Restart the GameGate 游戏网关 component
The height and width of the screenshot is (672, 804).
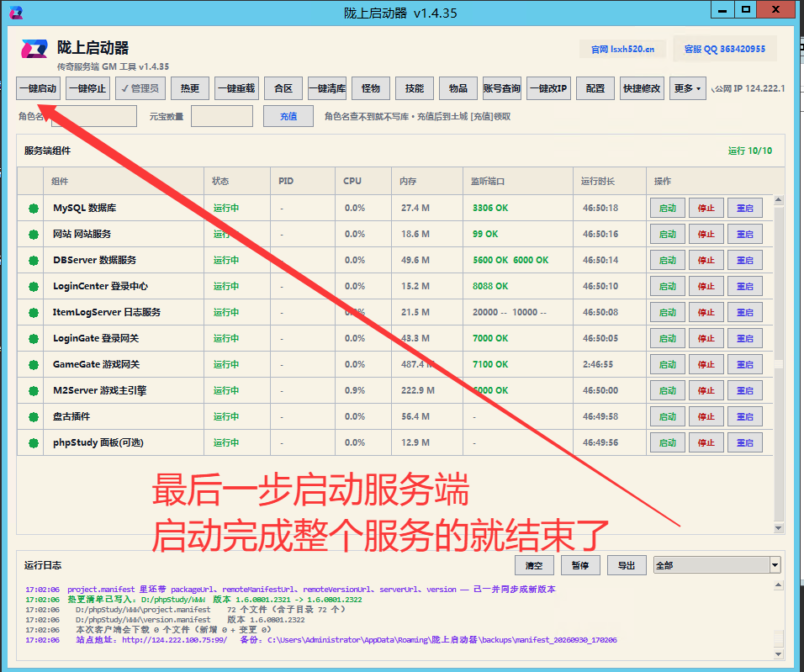[x=744, y=364]
